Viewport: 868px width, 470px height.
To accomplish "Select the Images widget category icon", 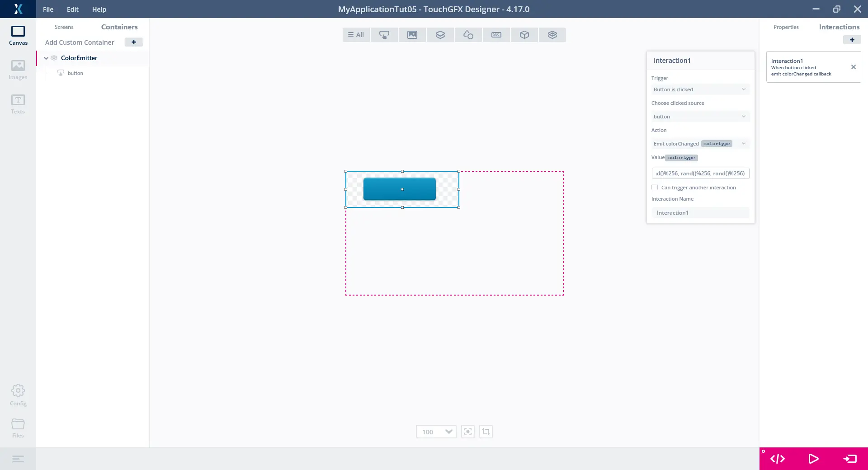I will coord(412,35).
